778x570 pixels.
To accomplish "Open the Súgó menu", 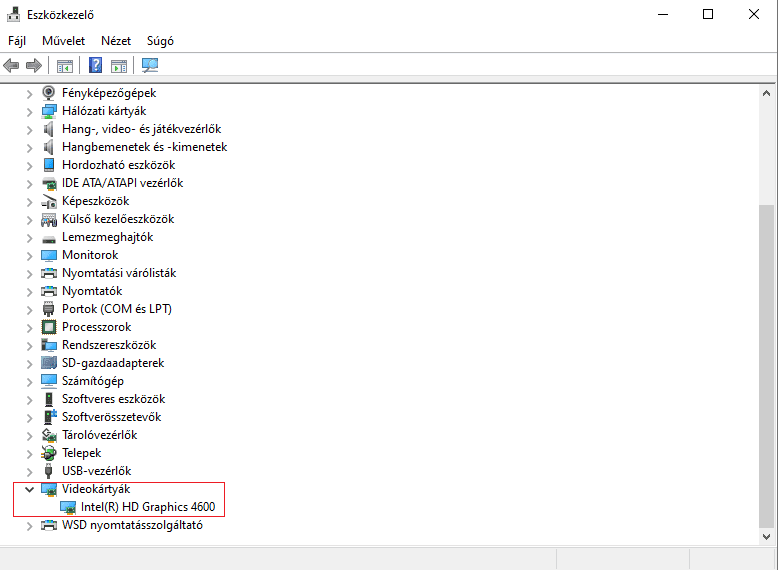I will (160, 41).
